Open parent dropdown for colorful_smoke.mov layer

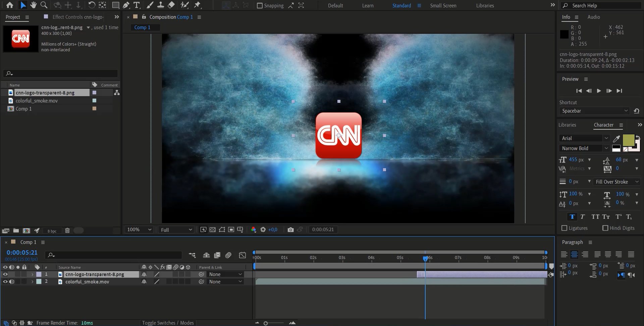pos(225,282)
